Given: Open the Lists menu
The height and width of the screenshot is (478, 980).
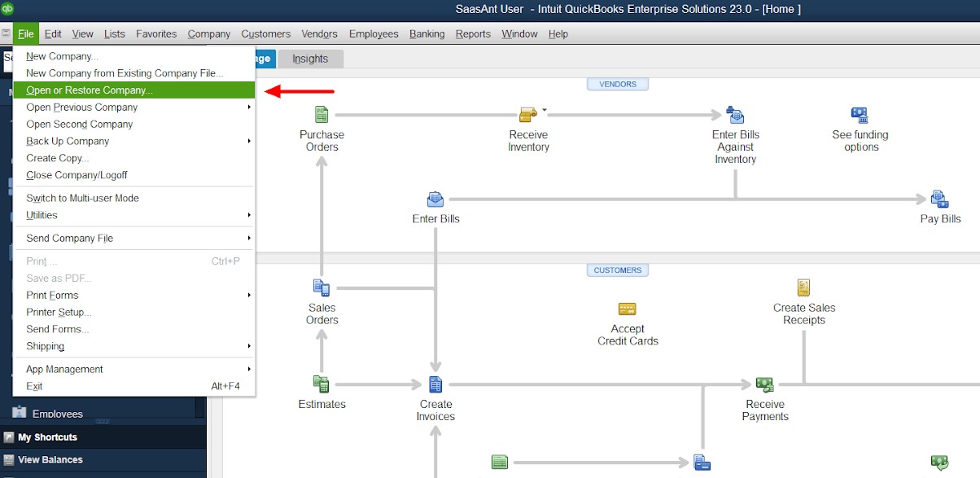Looking at the screenshot, I should [x=115, y=34].
